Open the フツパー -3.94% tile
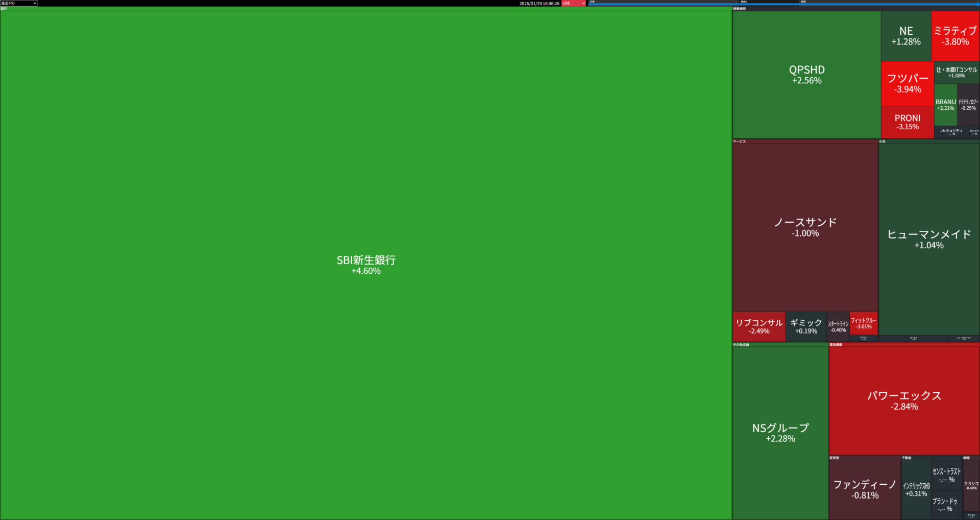 coord(907,83)
